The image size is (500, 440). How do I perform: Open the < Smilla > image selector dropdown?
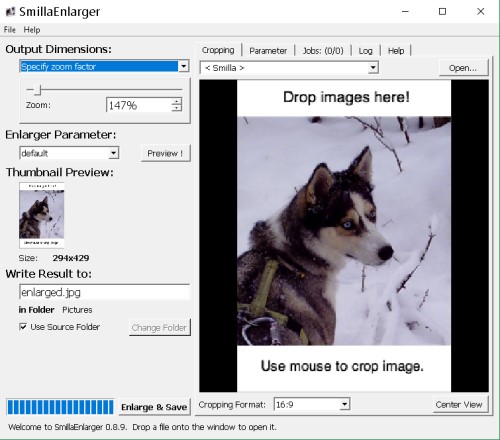click(x=373, y=68)
